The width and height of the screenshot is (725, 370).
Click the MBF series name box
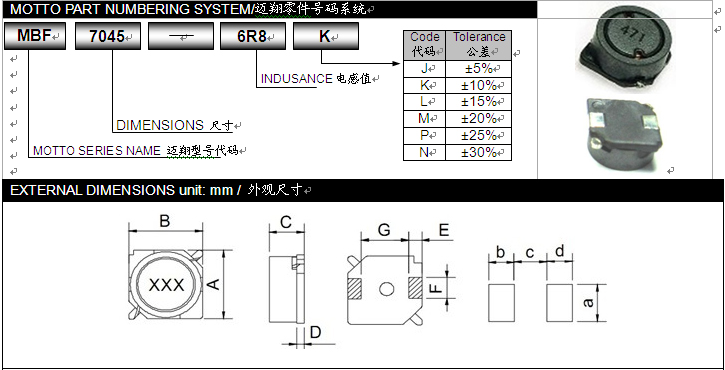[35, 36]
